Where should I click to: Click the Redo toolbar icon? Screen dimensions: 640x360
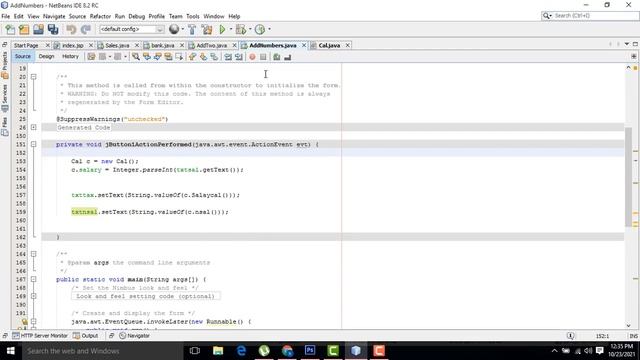pos(85,29)
